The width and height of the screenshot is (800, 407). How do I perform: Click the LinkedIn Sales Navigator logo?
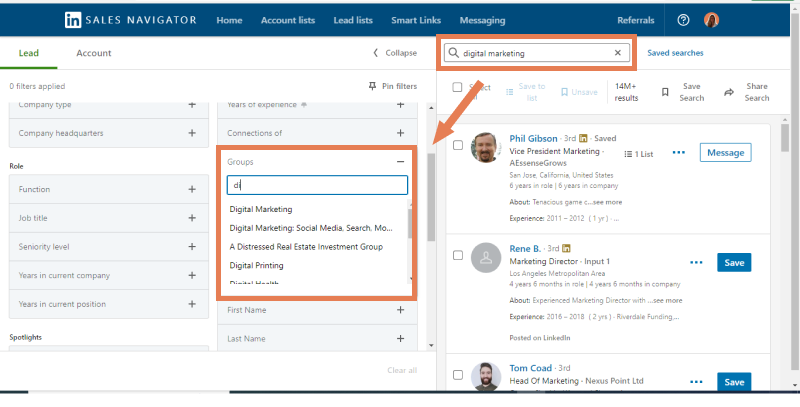[131, 20]
